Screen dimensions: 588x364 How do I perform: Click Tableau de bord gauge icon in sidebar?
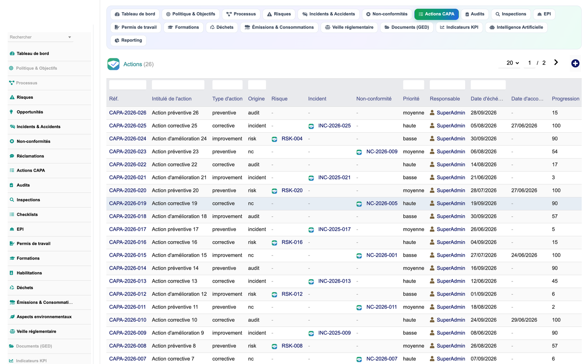pos(12,54)
